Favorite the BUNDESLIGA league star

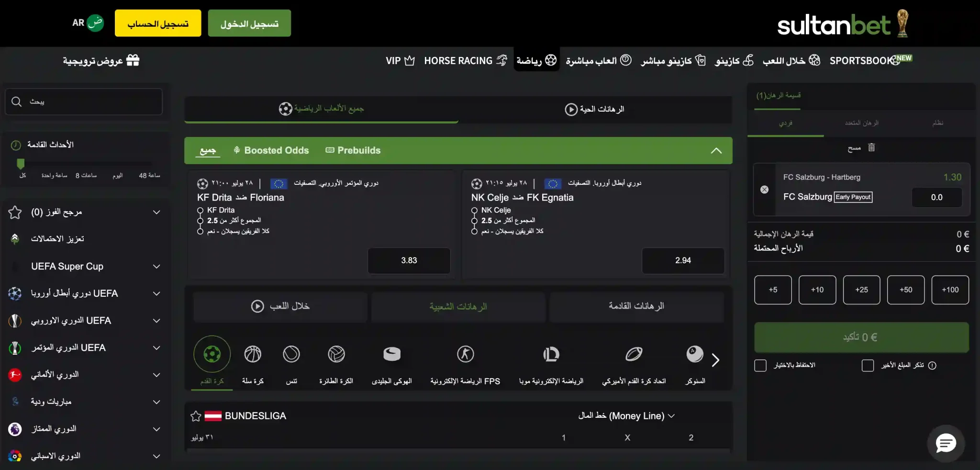click(196, 416)
